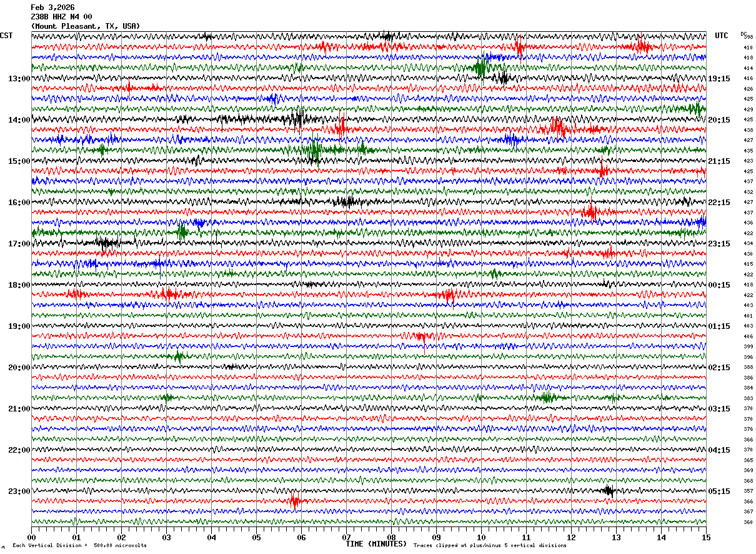Click the DC offset value 360
This screenshot has height=554, width=756.
click(x=749, y=522)
